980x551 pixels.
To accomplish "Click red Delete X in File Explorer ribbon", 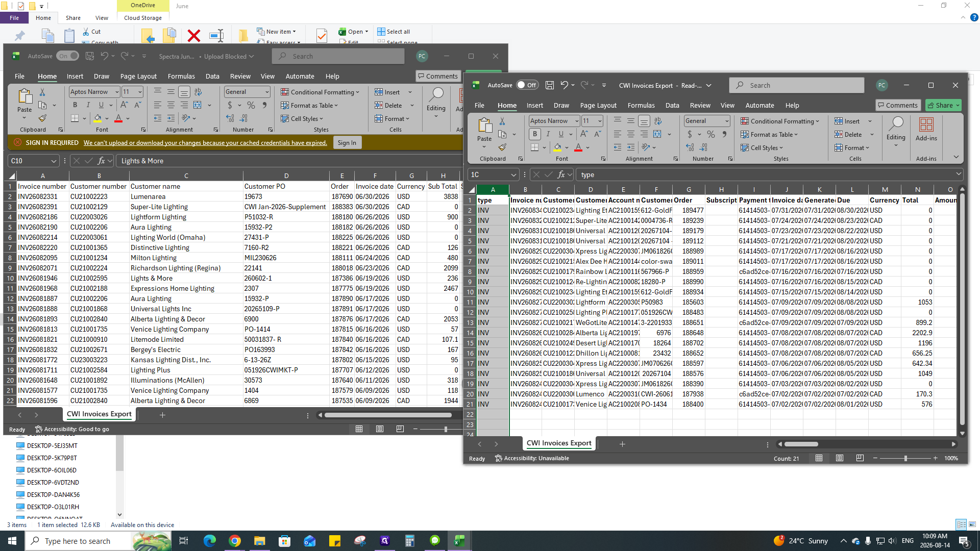I will point(194,35).
